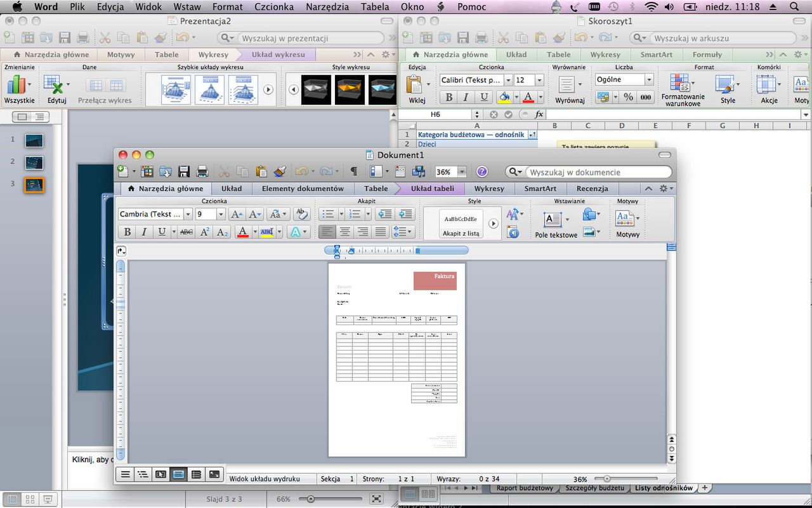The image size is (812, 508).
Task: Click the zoom slider in Word's status bar
Action: [x=607, y=479]
